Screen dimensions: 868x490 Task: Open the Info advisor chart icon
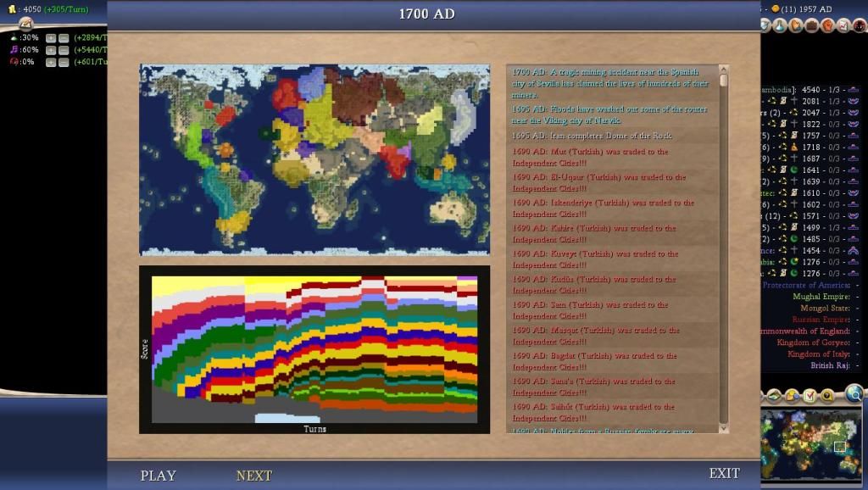point(843,25)
